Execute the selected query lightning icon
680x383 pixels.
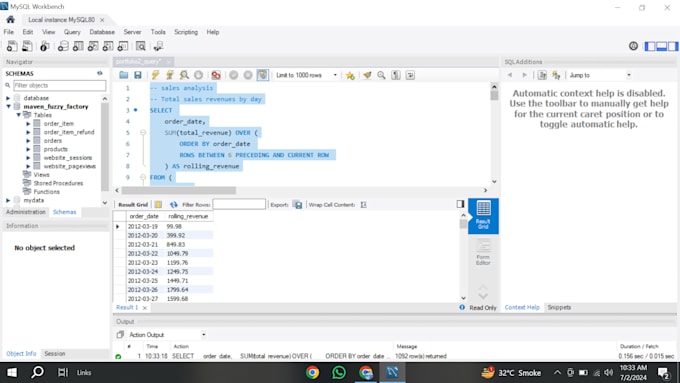(155, 75)
